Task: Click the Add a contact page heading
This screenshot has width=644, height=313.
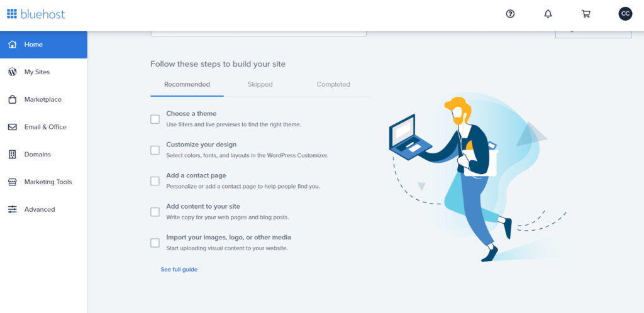Action: 196,175
